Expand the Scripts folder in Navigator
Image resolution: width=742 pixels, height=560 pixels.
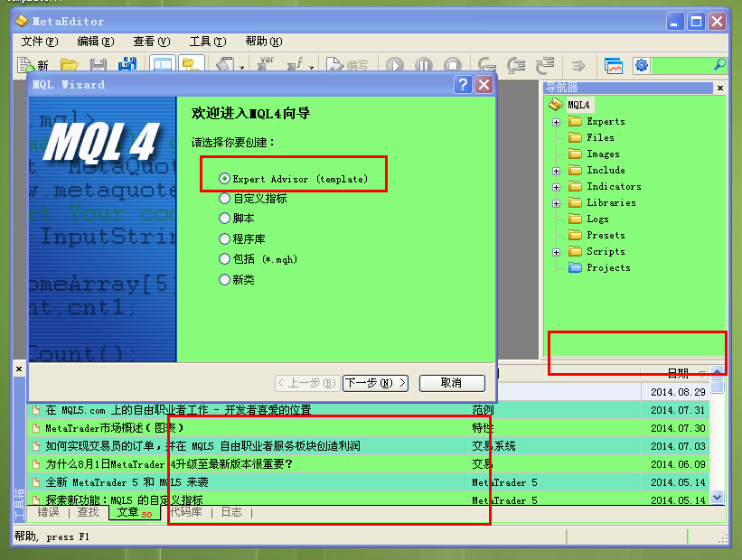556,253
